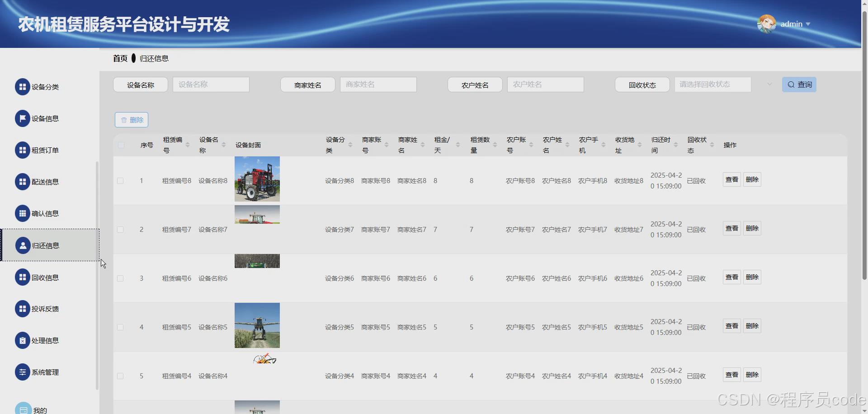The image size is (868, 414).
Task: Click the 处理信息 clipboard icon
Action: coord(22,340)
